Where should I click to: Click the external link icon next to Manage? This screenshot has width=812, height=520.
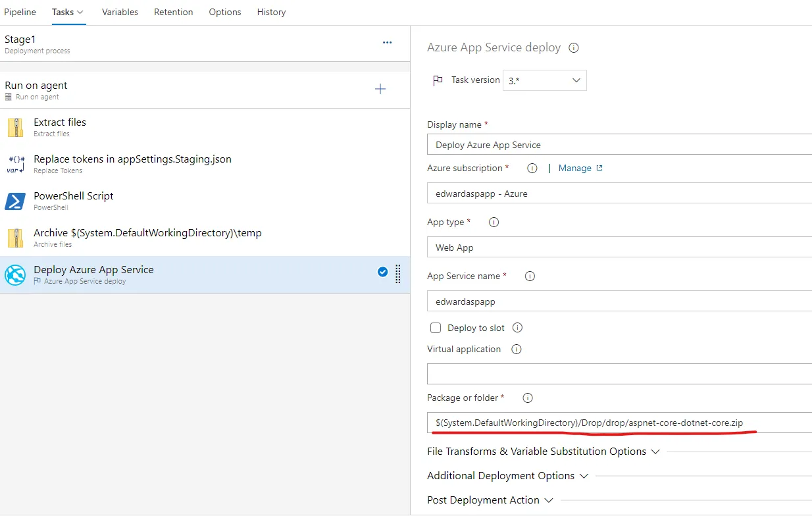[599, 168]
